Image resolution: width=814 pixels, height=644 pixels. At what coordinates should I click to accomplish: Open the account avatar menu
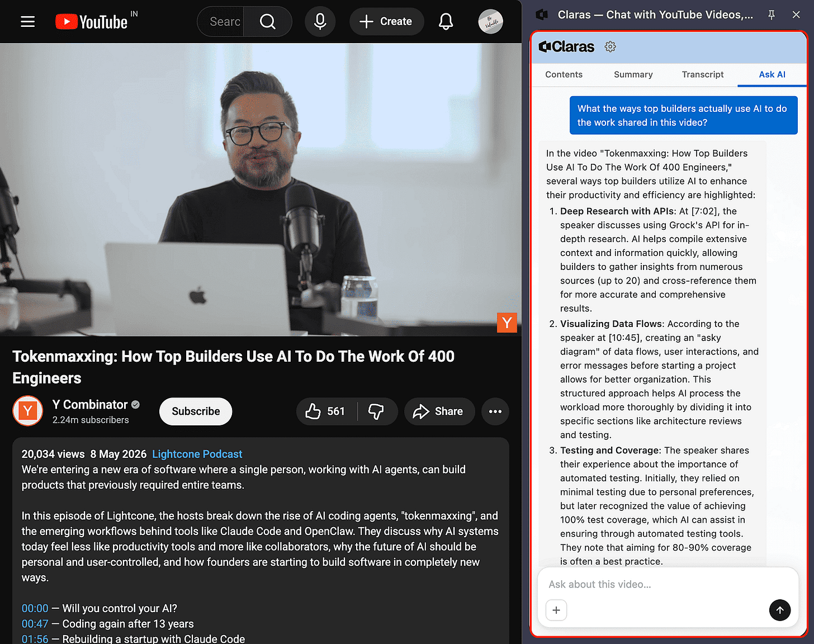(x=490, y=22)
